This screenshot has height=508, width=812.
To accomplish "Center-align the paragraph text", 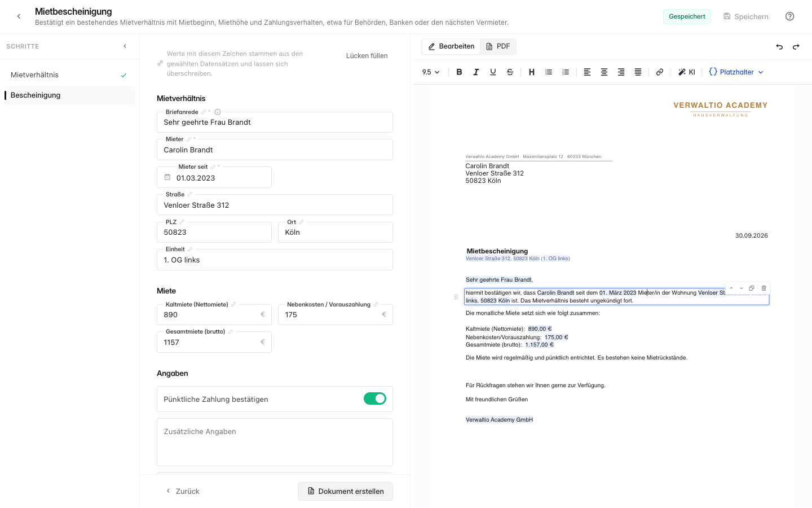I will 604,72.
